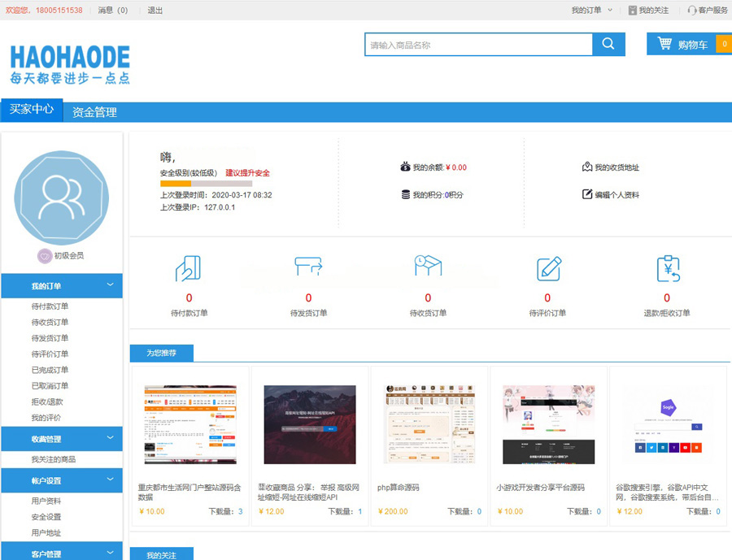Click the user avatar profile picture
The width and height of the screenshot is (732, 560).
(62, 198)
